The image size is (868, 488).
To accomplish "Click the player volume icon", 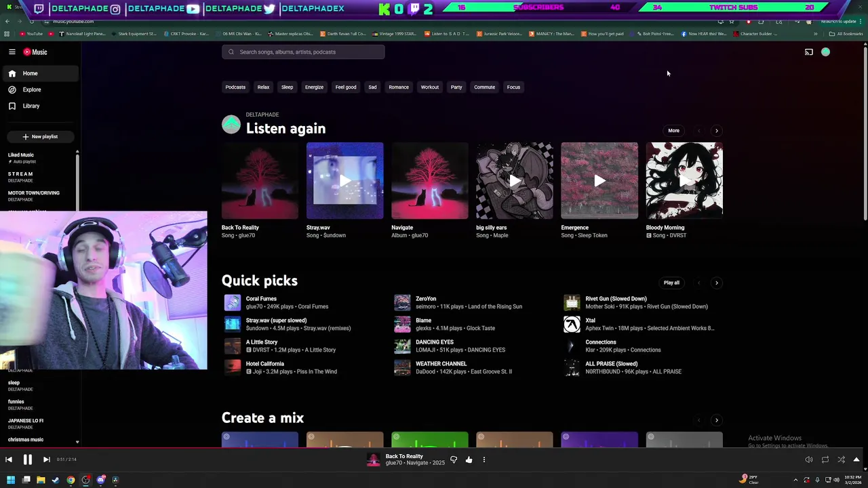I will pyautogui.click(x=808, y=460).
